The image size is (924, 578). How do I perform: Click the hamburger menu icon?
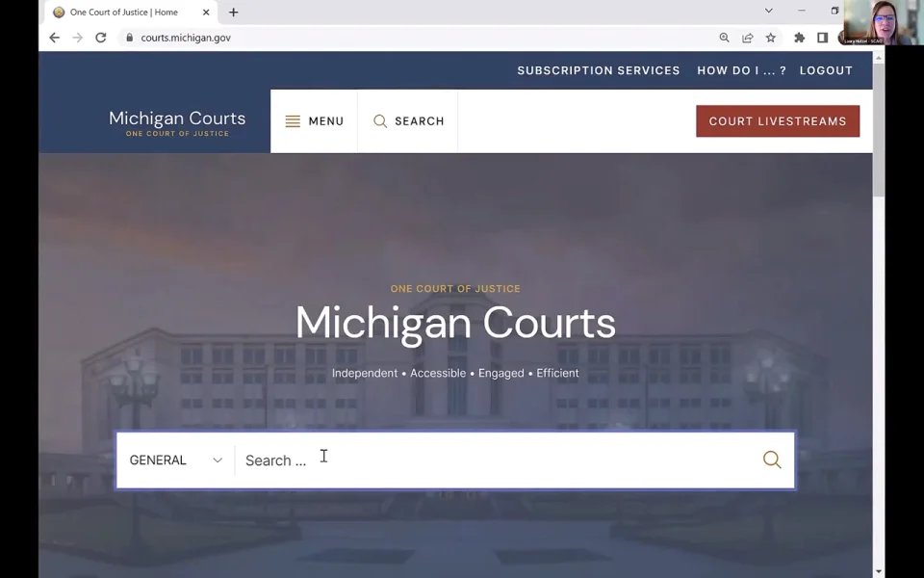[x=293, y=121]
